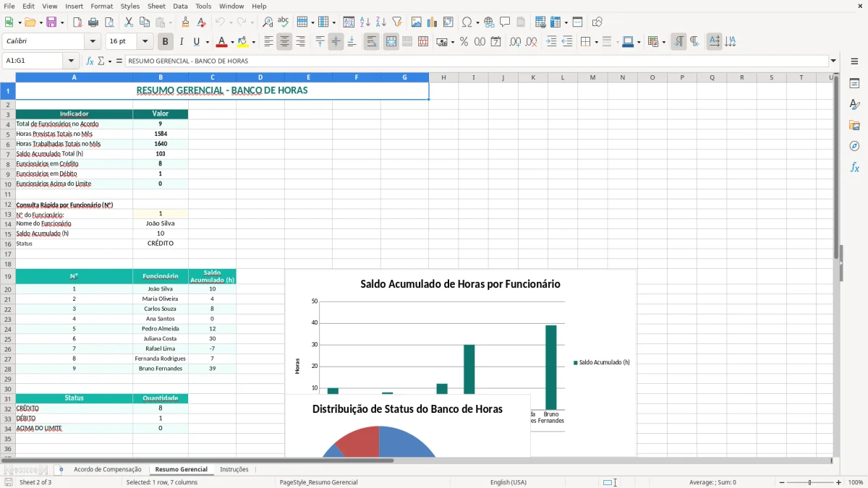This screenshot has height=488, width=868.
Task: Toggle Bold formatting
Action: [166, 42]
